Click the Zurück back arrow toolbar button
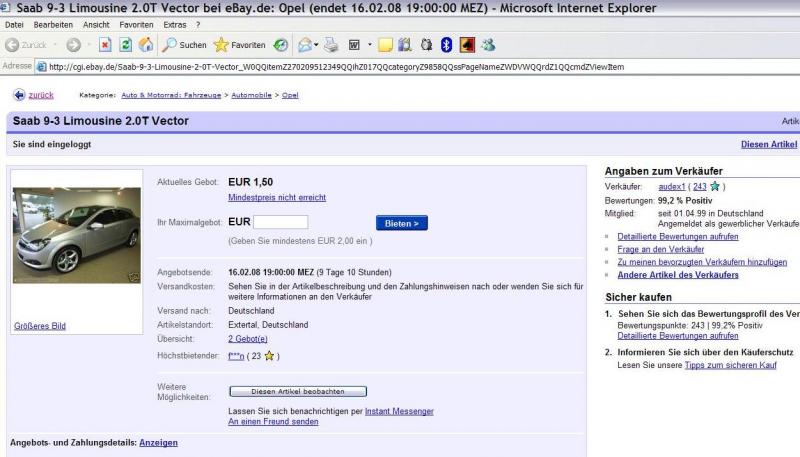 (x=26, y=45)
